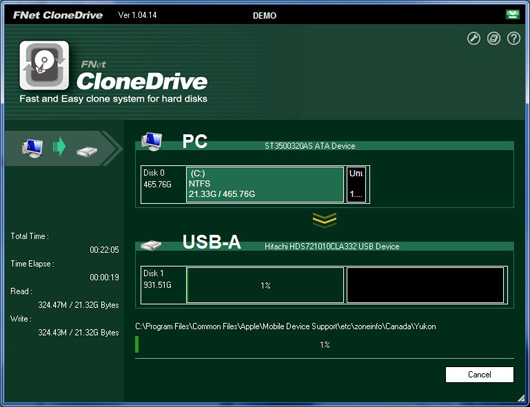
Task: Select the PC computer icon in sidebar
Action: tap(32, 148)
